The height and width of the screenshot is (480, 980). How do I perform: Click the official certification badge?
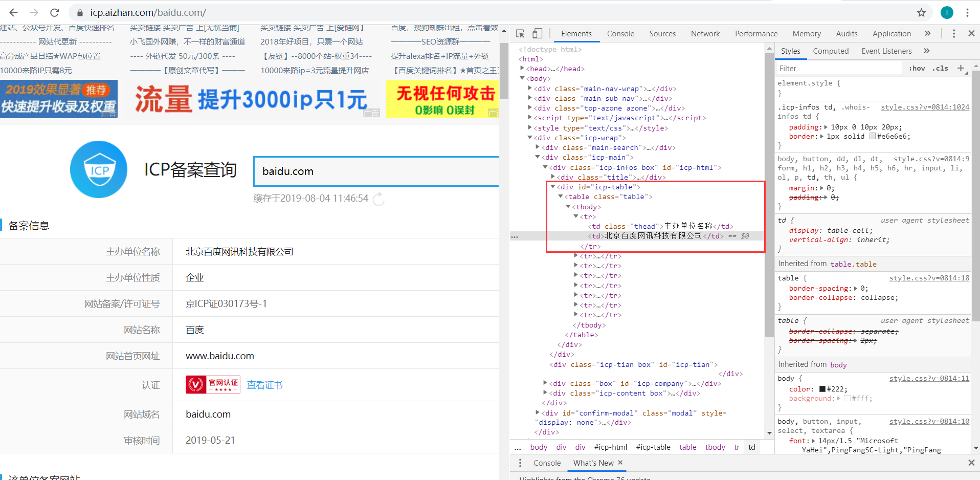click(x=213, y=384)
